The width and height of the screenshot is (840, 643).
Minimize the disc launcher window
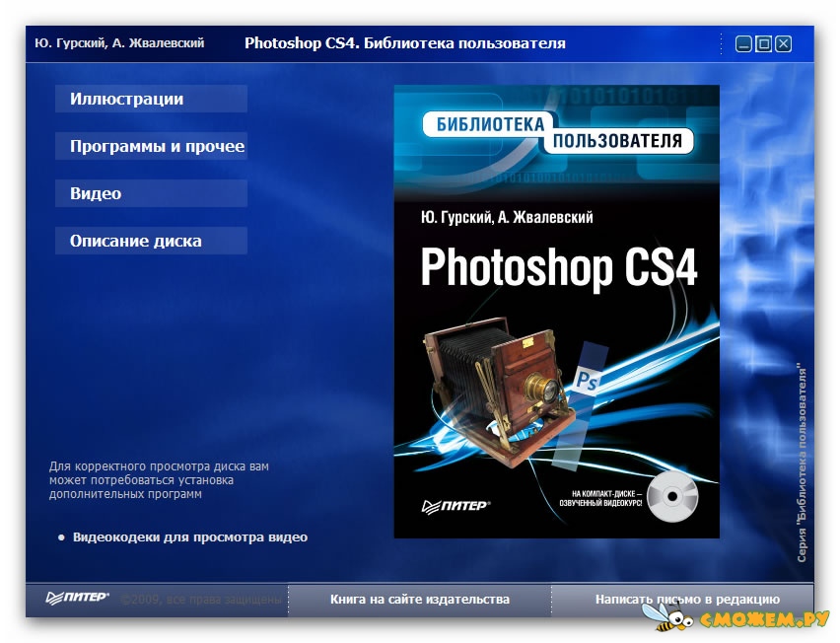click(743, 44)
